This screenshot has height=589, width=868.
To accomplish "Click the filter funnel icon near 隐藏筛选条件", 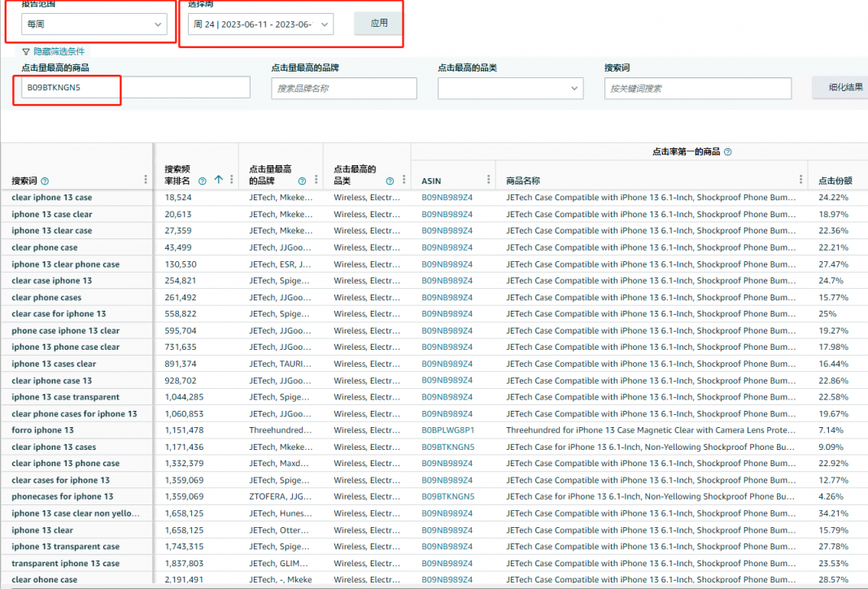I will click(x=26, y=51).
